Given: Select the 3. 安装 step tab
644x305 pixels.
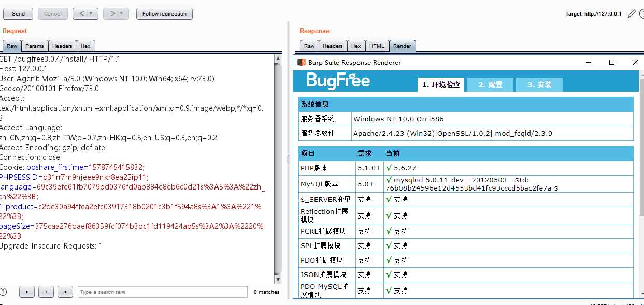Looking at the screenshot, I should point(539,84).
